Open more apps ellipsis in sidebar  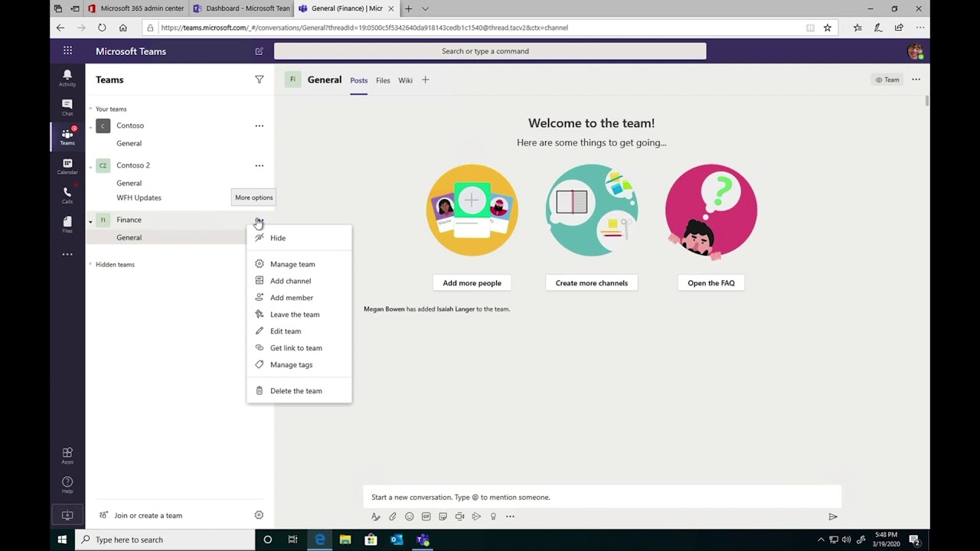click(67, 254)
